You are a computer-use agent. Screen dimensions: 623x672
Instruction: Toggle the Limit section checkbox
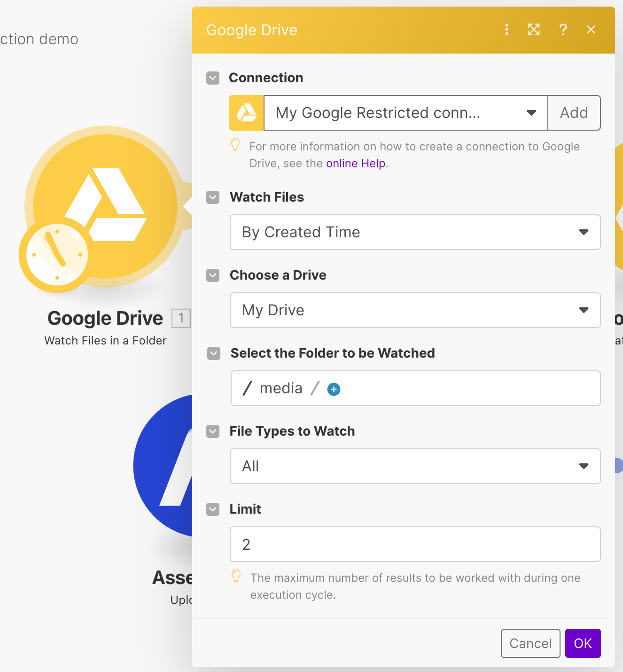(x=213, y=509)
